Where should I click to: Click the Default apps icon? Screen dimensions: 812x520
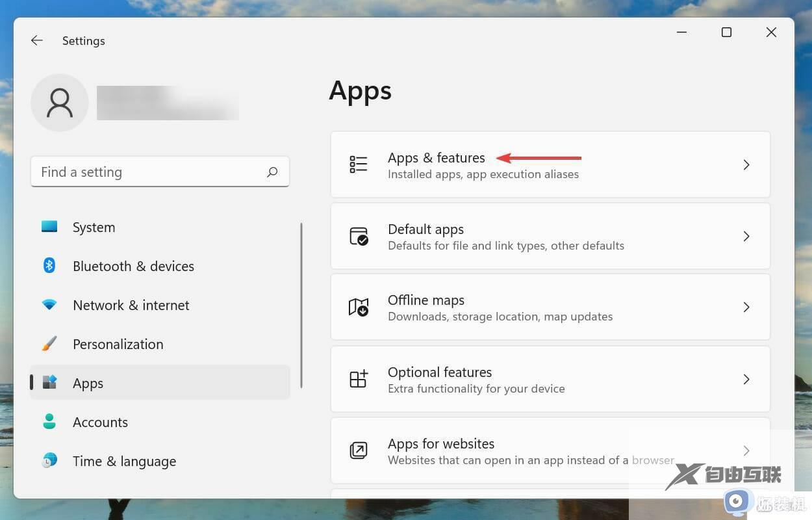click(x=359, y=236)
